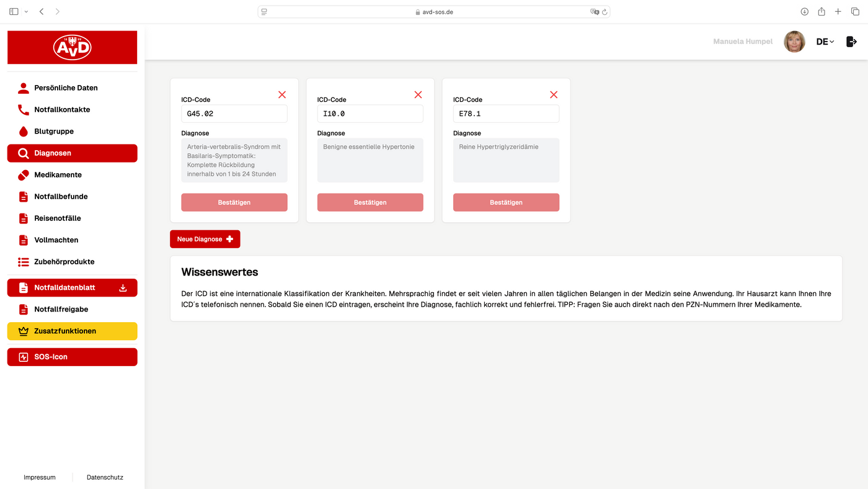
Task: Click Neue Diagnose plus button
Action: [205, 239]
